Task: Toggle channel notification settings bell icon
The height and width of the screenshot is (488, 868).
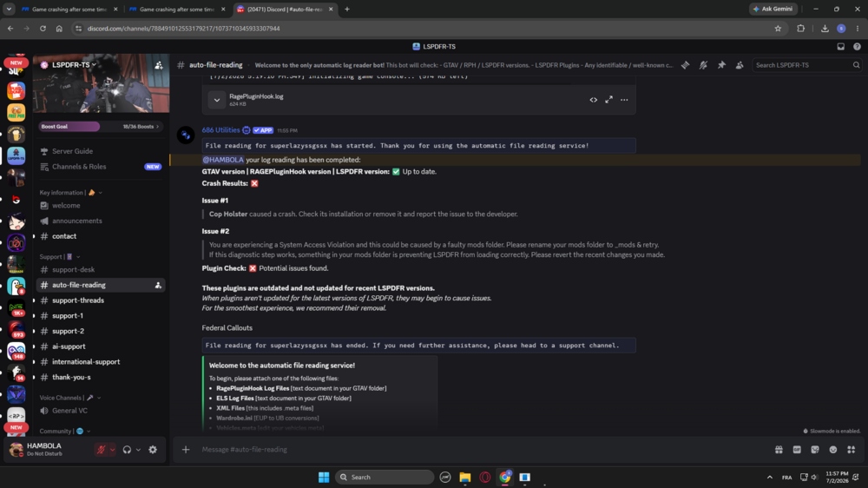Action: (703, 65)
